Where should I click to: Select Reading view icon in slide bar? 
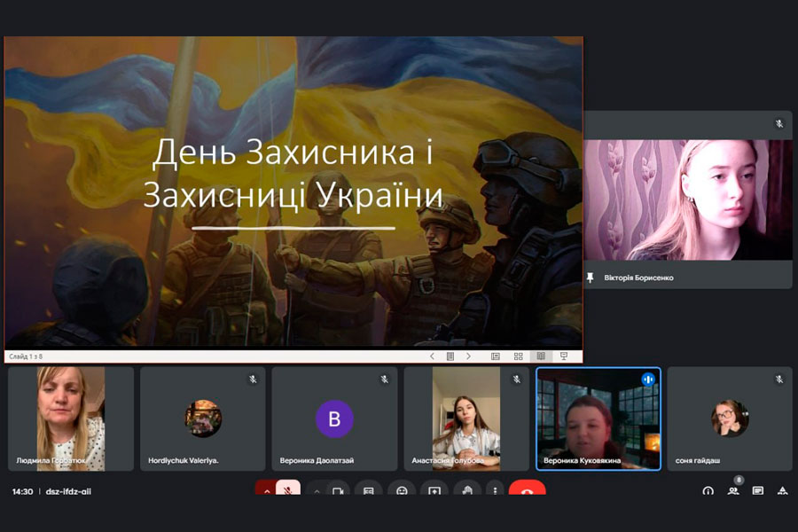[541, 356]
